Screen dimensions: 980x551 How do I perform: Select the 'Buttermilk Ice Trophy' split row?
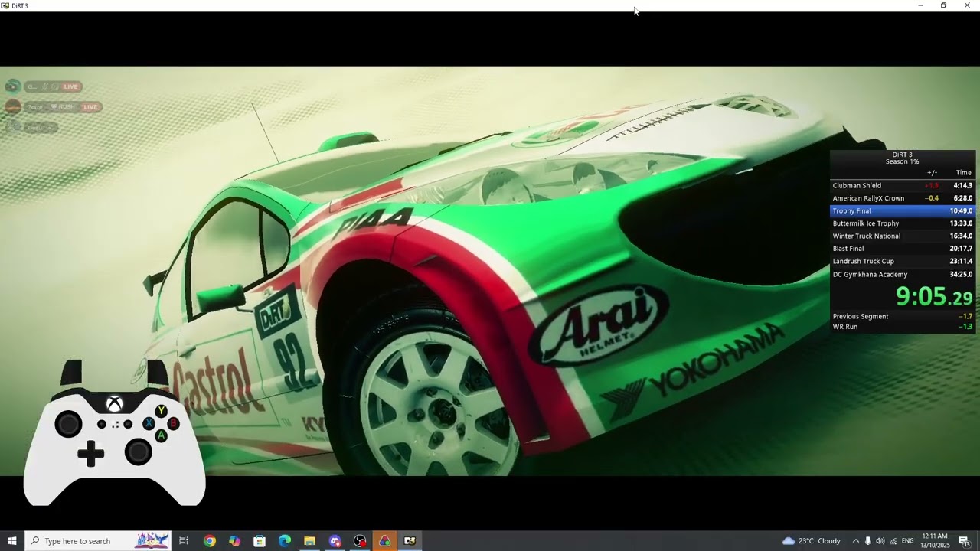[902, 223]
